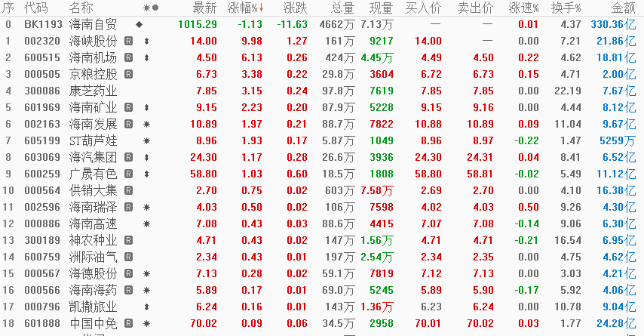The width and height of the screenshot is (644, 336).
Task: Sort by 最新 column header
Action: (204, 8)
